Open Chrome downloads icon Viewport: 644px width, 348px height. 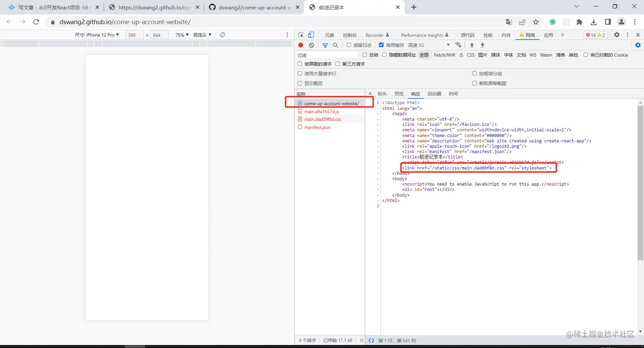pos(593,22)
